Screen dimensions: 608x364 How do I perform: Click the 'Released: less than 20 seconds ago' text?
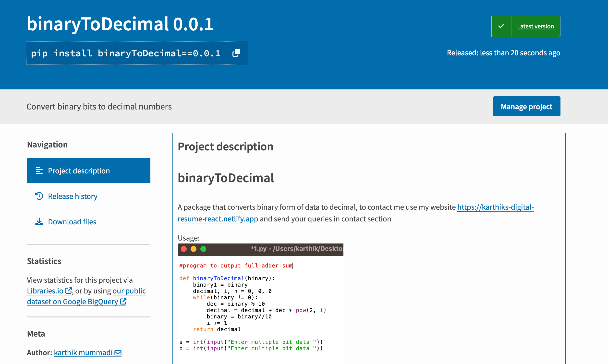[503, 53]
